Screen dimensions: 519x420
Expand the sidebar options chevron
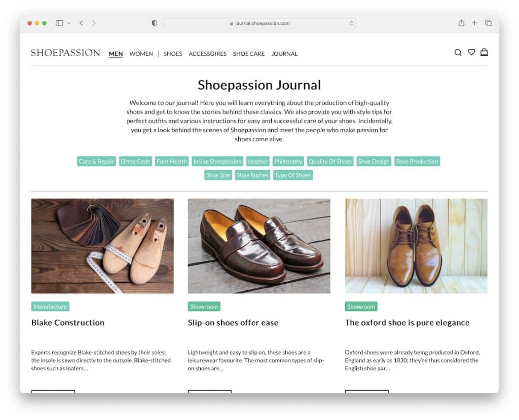(x=69, y=23)
